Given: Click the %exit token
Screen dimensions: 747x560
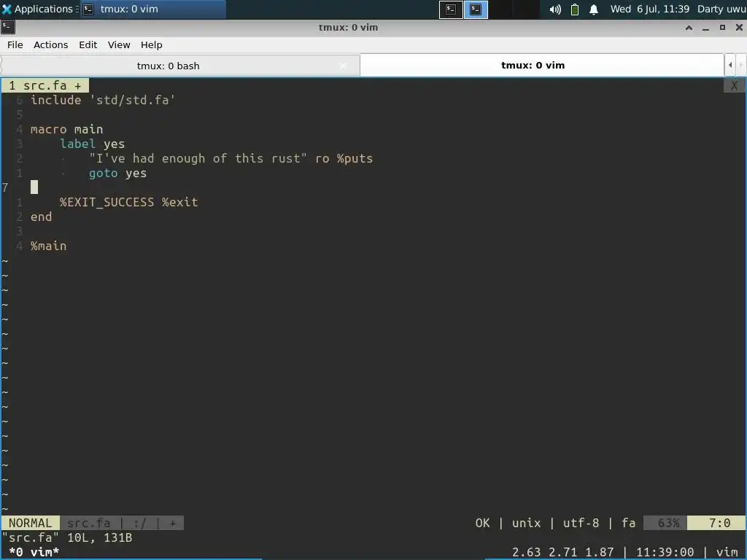Looking at the screenshot, I should click(179, 203).
